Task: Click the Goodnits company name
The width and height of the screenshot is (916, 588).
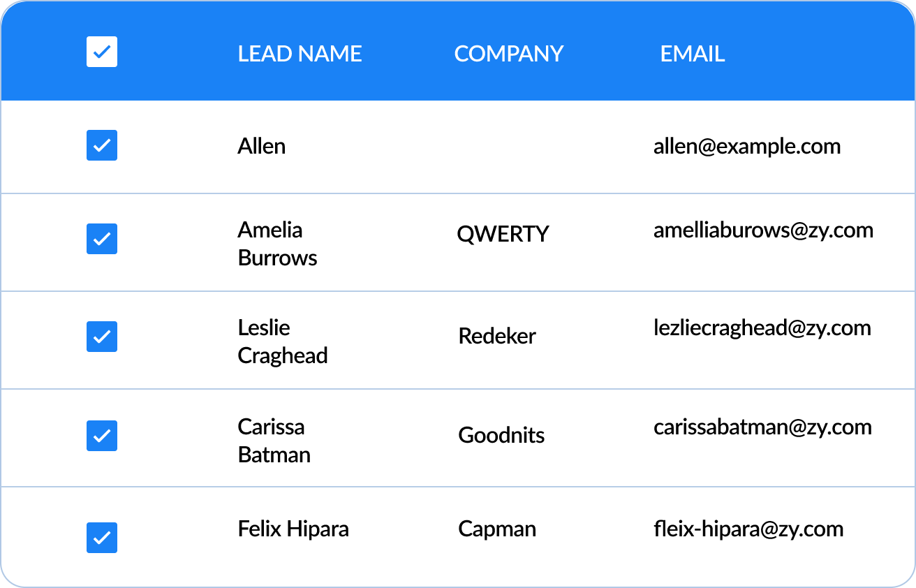Action: point(501,435)
